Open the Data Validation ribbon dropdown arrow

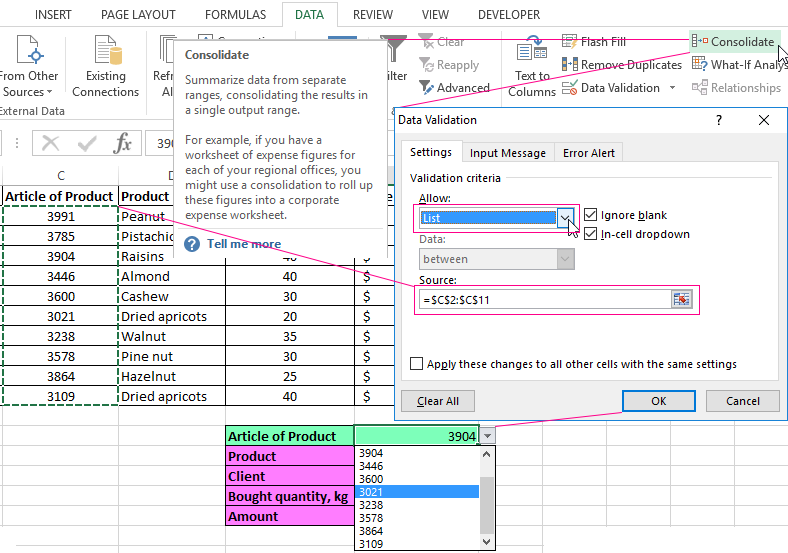672,88
